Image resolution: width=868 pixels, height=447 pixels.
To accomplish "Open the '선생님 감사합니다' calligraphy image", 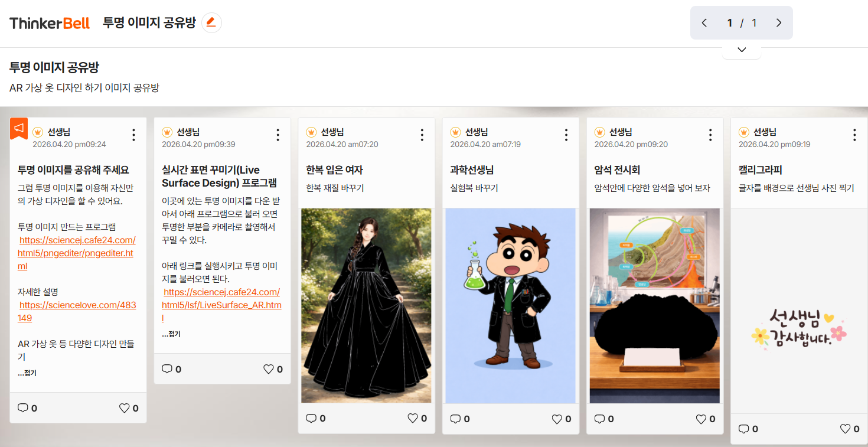I will 799,330.
